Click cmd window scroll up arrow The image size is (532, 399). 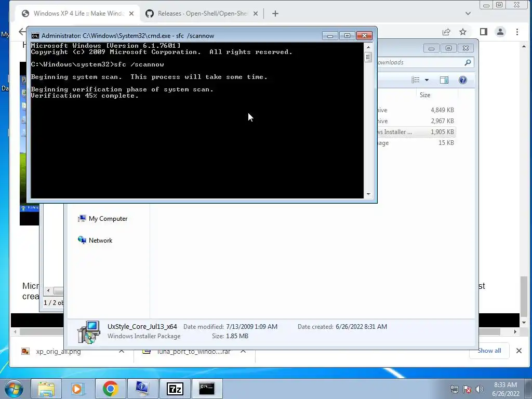[368, 47]
